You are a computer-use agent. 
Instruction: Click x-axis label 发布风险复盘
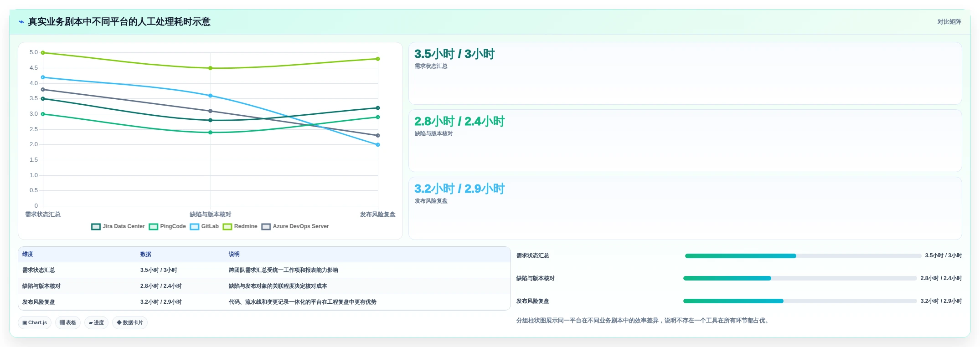378,214
